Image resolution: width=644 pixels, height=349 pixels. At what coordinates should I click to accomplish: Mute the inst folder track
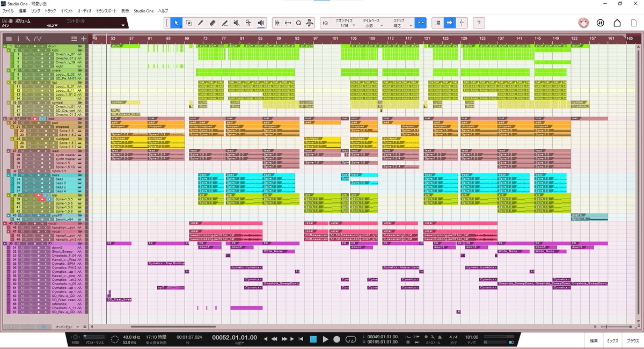click(18, 118)
